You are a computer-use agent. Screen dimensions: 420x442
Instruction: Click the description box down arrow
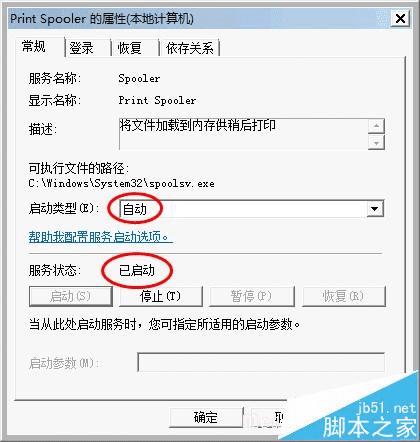point(376,142)
